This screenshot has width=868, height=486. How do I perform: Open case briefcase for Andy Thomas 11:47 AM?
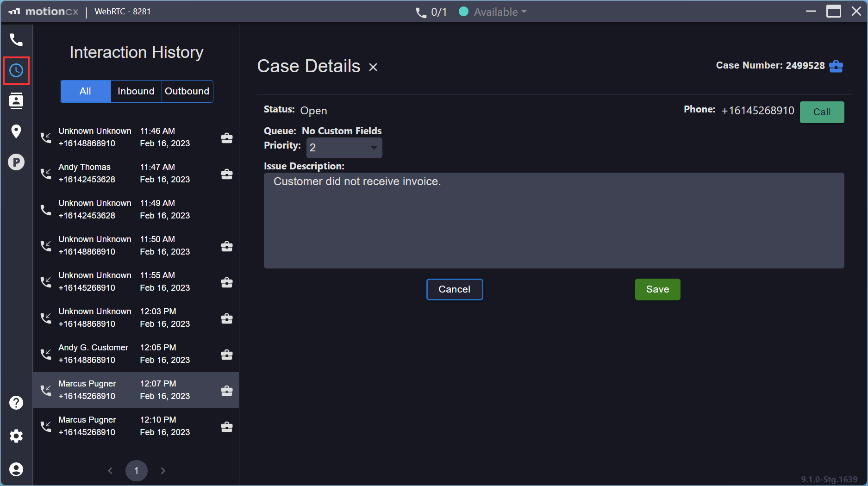pos(227,174)
